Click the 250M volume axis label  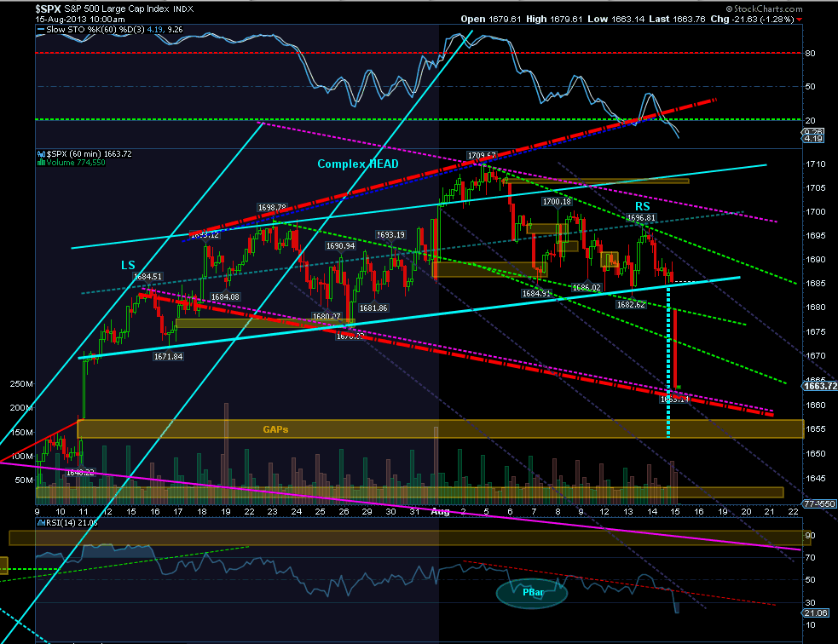[x=21, y=384]
